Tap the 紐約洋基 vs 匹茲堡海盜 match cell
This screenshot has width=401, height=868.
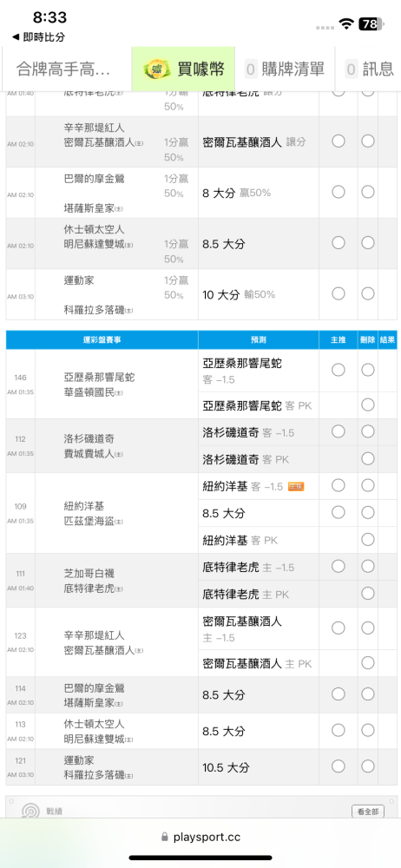pyautogui.click(x=116, y=513)
